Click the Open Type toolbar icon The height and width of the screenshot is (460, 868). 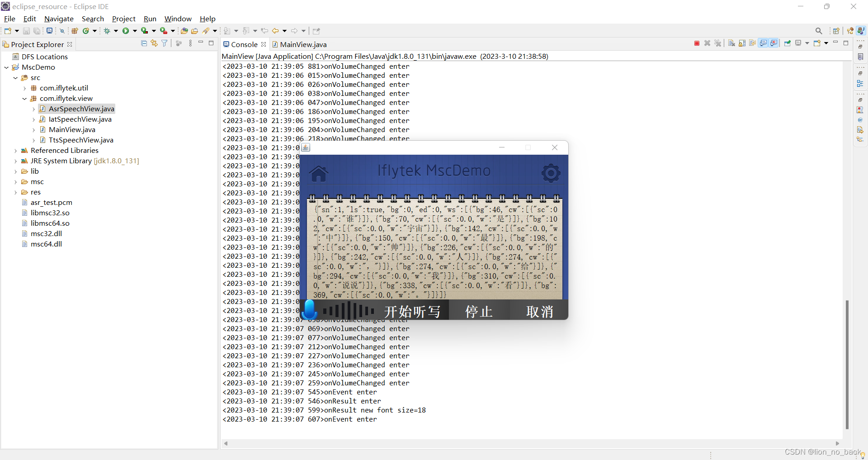pyautogui.click(x=184, y=31)
